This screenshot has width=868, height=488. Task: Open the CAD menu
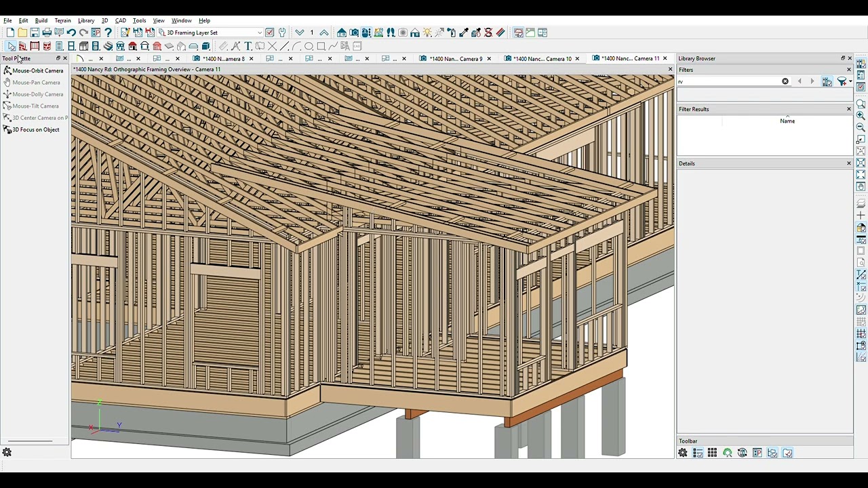pos(121,20)
